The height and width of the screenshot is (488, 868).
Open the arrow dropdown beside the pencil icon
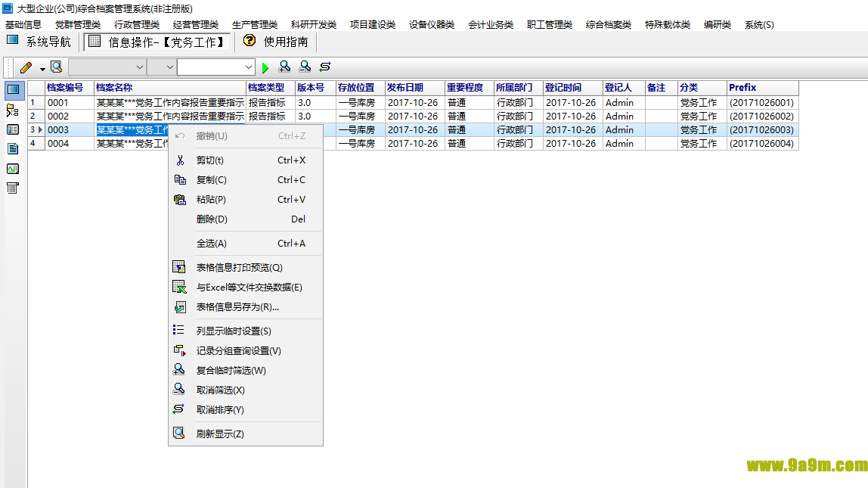click(x=42, y=69)
